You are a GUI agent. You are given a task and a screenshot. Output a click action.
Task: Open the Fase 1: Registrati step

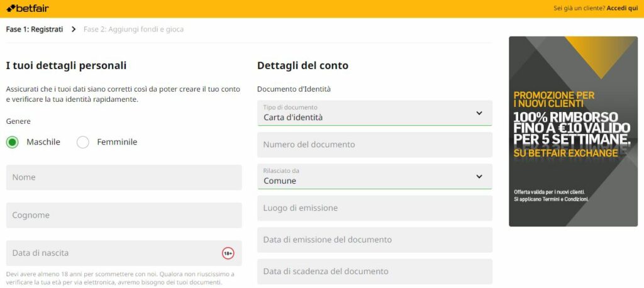(x=35, y=29)
